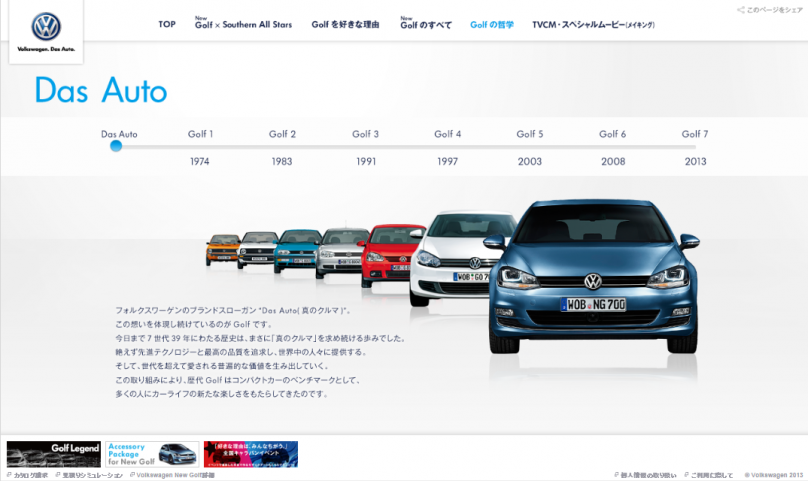This screenshot has height=481, width=808.
Task: Click the year 2003 label
Action: (x=530, y=161)
